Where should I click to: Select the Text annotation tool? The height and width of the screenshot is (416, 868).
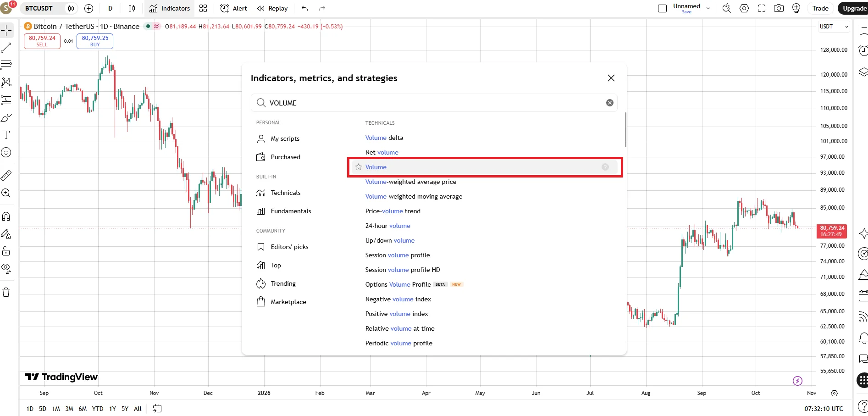(x=6, y=135)
